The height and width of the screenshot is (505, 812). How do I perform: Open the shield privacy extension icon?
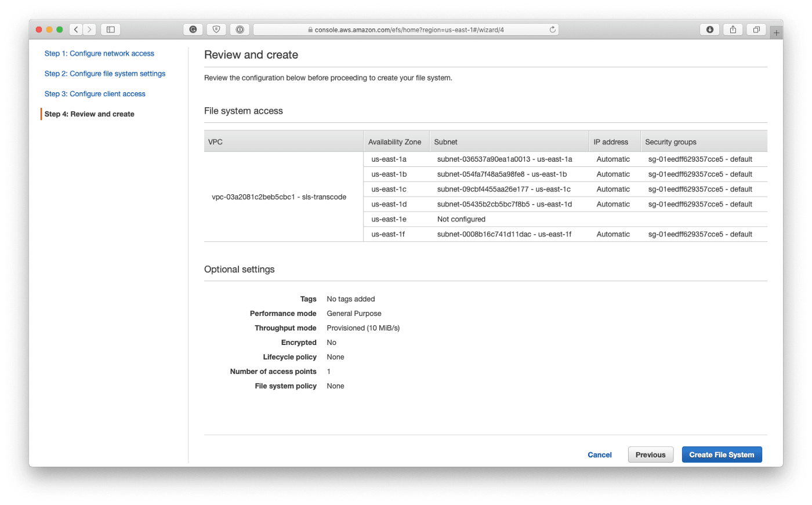216,30
